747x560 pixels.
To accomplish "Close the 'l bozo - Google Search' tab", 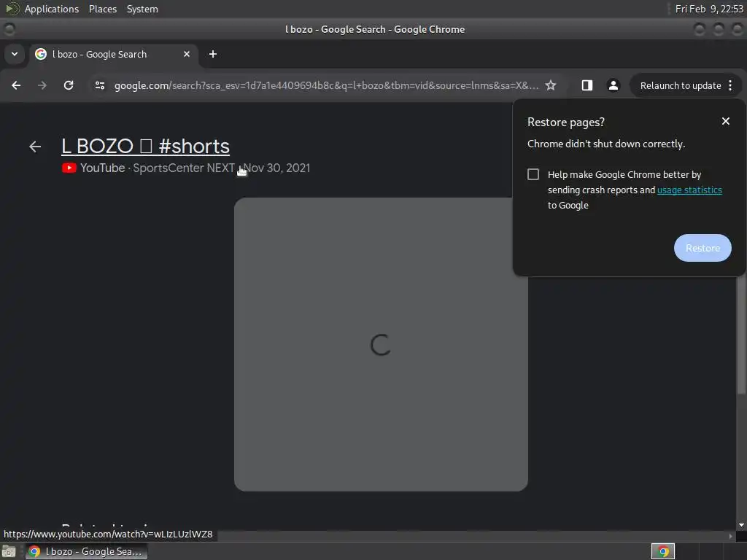I will 187,54.
